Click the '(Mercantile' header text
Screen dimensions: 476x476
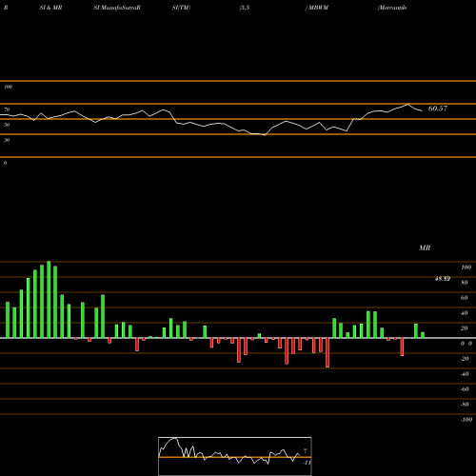click(x=392, y=8)
